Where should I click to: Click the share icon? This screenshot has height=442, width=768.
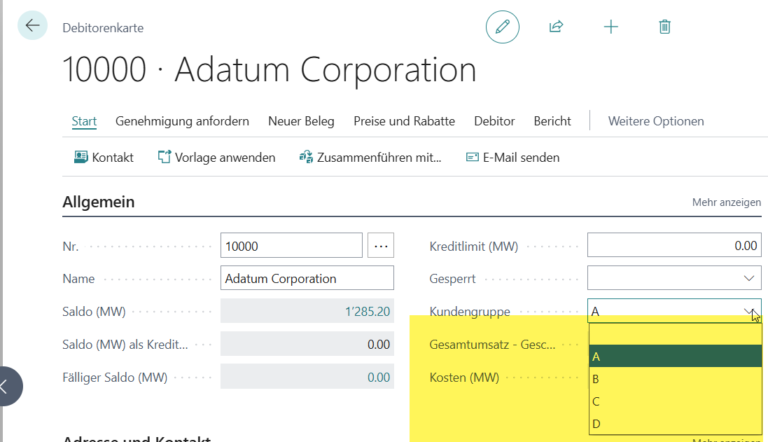tap(556, 27)
